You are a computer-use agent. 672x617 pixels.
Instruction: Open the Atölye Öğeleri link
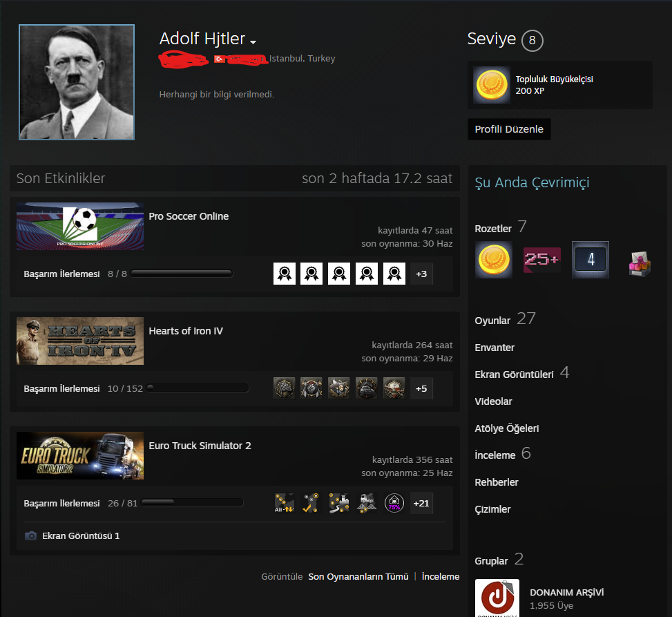(506, 428)
